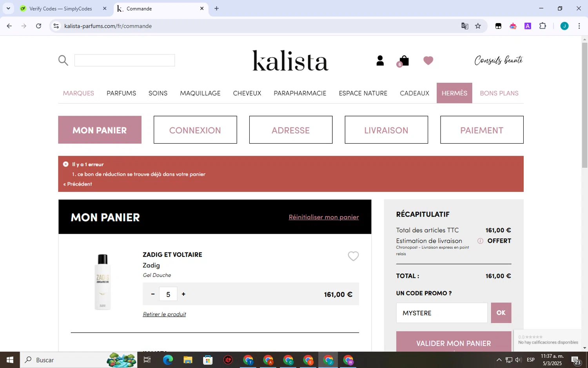The width and height of the screenshot is (588, 368).
Task: Click VALIDER MON PANIER button
Action: (x=454, y=342)
